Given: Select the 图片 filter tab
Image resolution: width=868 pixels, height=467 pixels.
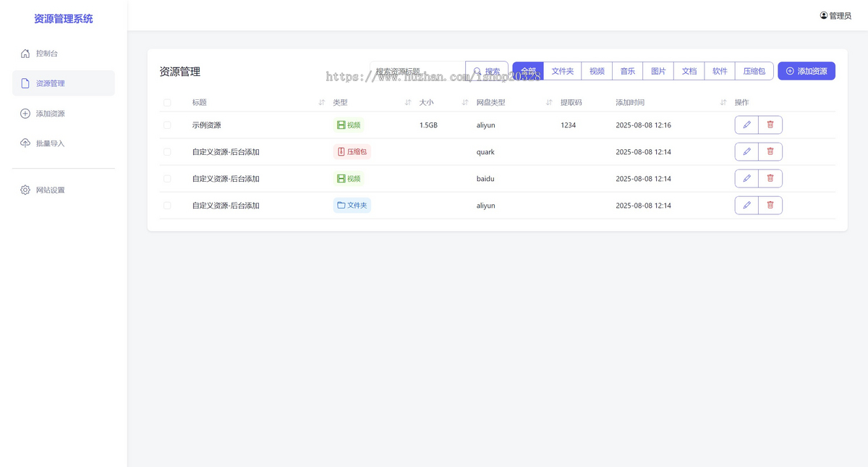Looking at the screenshot, I should point(658,71).
